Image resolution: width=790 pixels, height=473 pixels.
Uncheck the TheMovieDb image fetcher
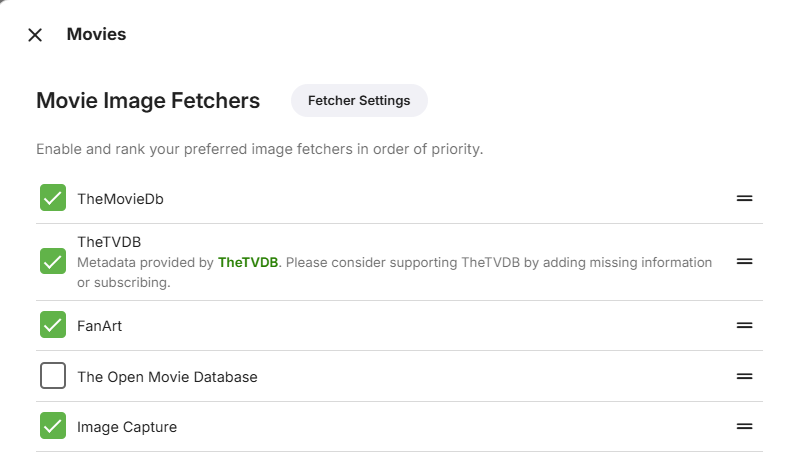click(x=53, y=198)
